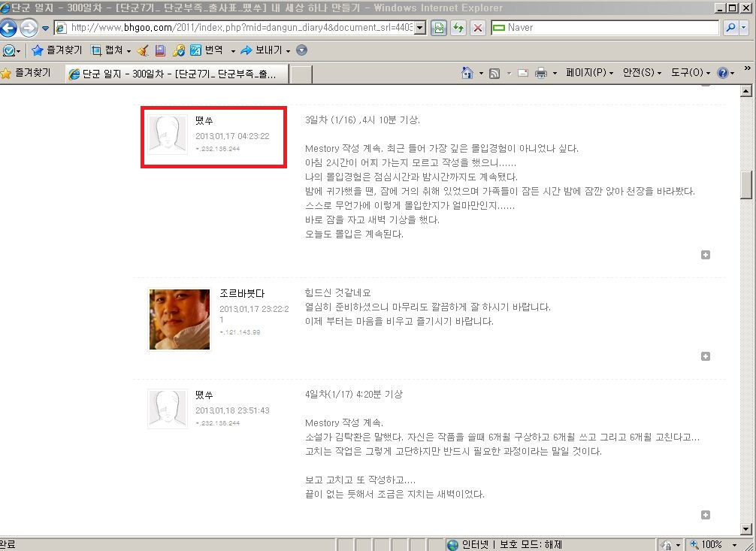Viewport: 756px width, 551px height.
Task: Expand plus icon on 3일차 comment
Action: (706, 255)
